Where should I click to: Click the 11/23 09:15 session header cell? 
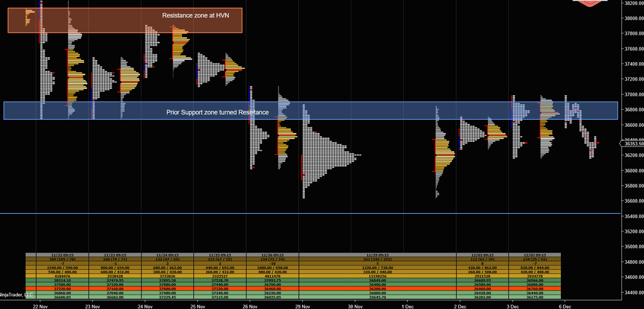(114, 254)
